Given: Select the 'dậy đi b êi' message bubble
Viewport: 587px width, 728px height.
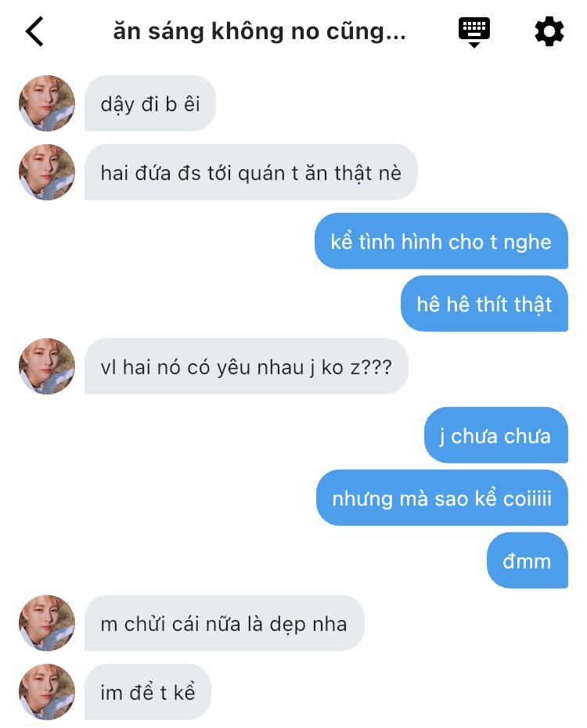Looking at the screenshot, I should pos(150,103).
